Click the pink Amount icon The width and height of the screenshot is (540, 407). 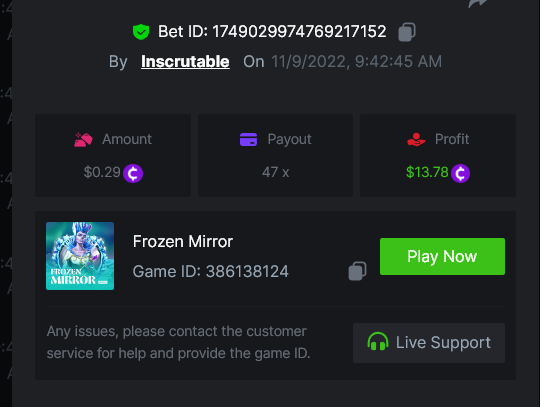(x=83, y=139)
